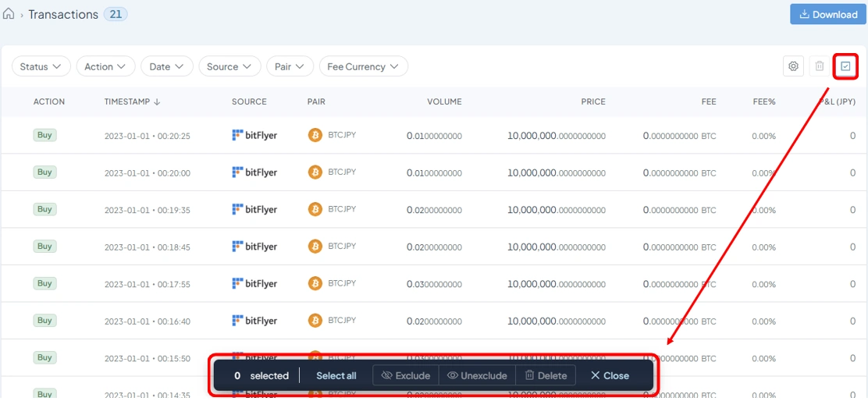Click the VOLUME column header
Image resolution: width=868 pixels, height=401 pixels.
[444, 101]
